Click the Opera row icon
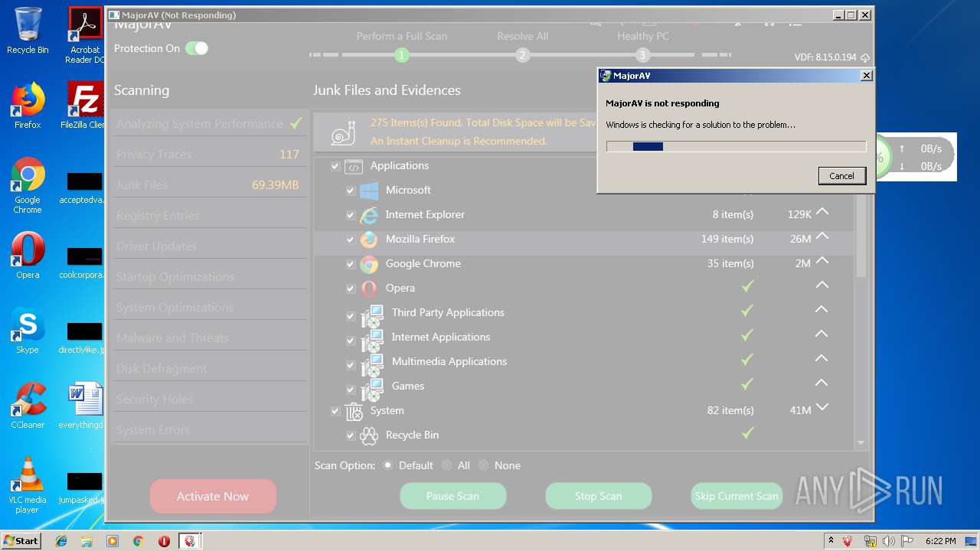 click(x=369, y=289)
